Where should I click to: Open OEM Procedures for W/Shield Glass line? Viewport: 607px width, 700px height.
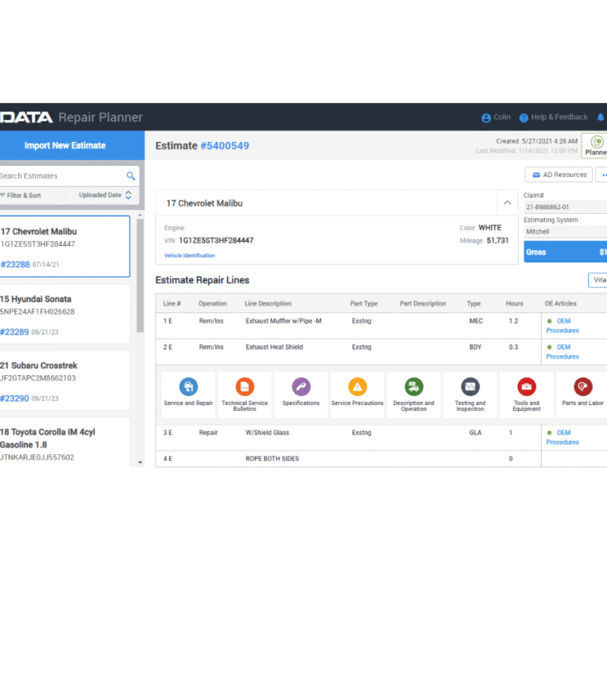(563, 437)
